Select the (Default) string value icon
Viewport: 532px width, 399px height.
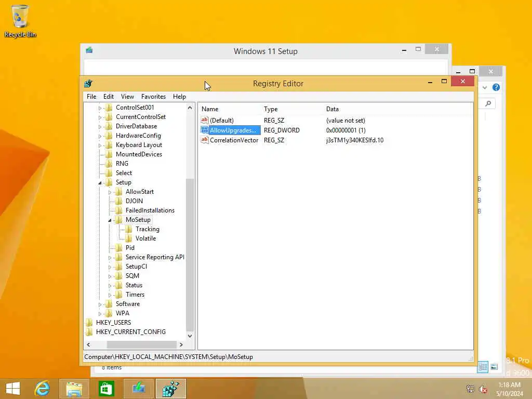(x=204, y=120)
